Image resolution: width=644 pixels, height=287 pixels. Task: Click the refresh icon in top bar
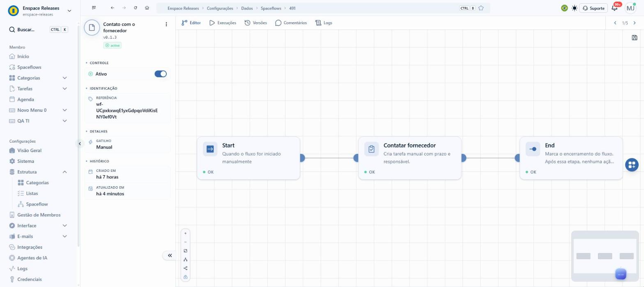pyautogui.click(x=136, y=8)
